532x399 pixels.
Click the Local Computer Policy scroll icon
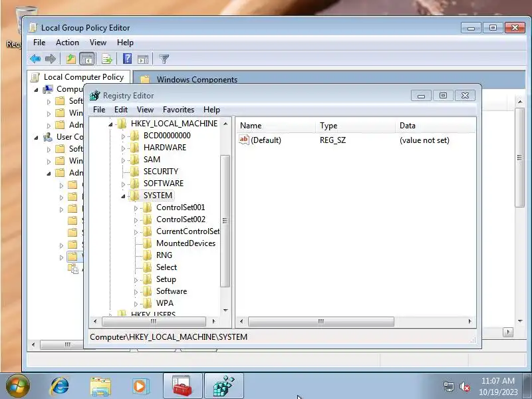click(x=35, y=77)
